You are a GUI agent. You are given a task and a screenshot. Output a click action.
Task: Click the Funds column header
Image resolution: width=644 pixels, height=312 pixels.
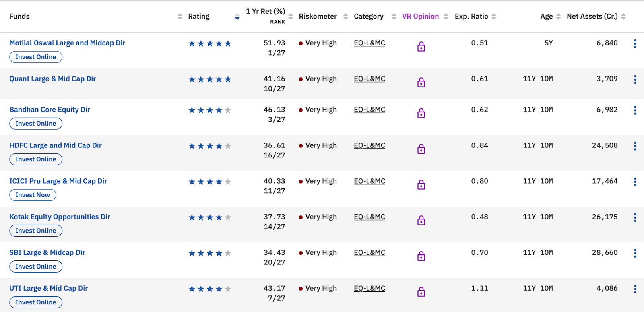19,16
